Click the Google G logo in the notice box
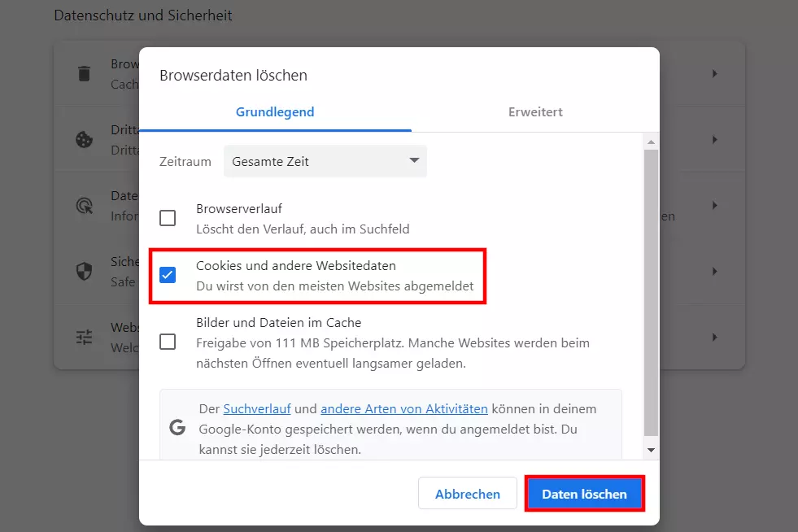The width and height of the screenshot is (798, 532). click(x=177, y=425)
